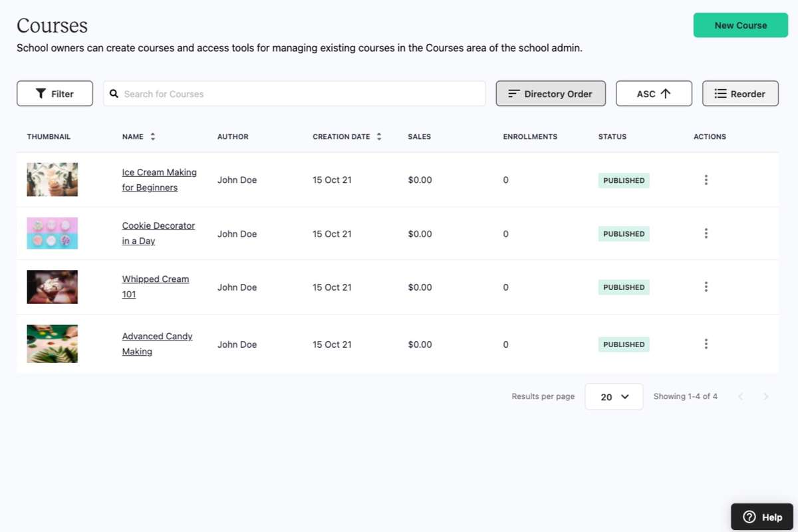Click the Name column header

tap(132, 136)
